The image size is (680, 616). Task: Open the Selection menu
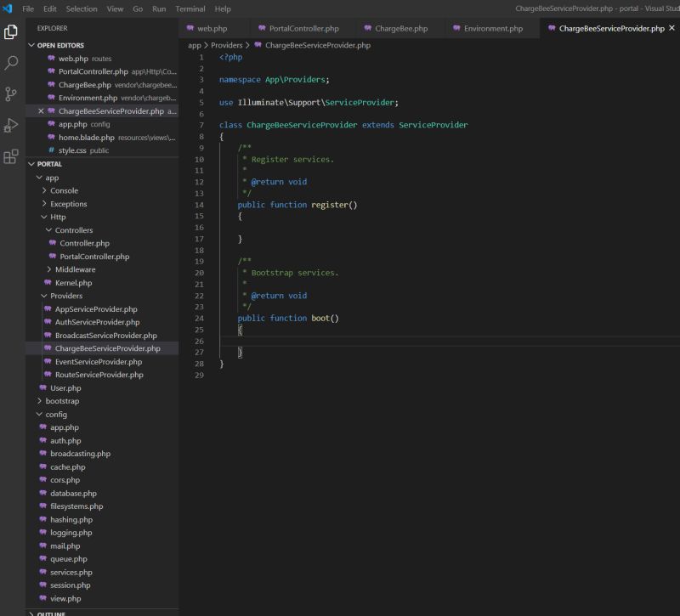pyautogui.click(x=82, y=8)
